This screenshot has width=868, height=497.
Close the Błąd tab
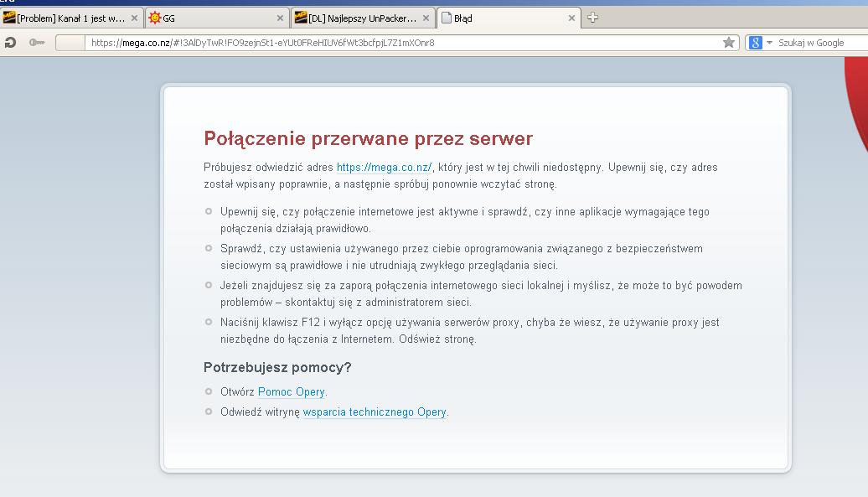pos(572,18)
